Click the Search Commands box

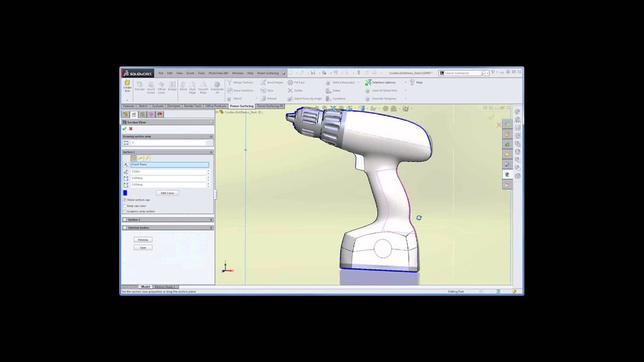(x=463, y=73)
